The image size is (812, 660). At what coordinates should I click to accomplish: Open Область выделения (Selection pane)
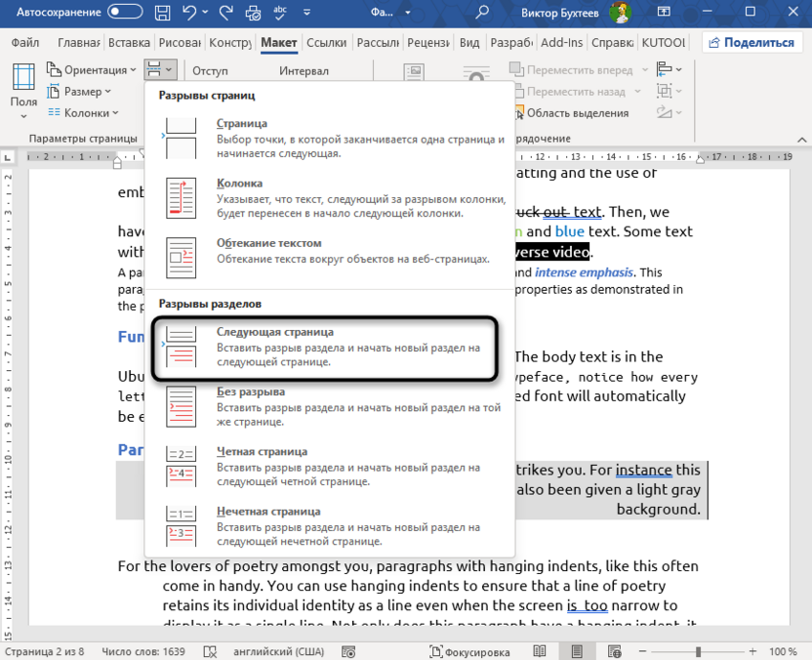[580, 112]
